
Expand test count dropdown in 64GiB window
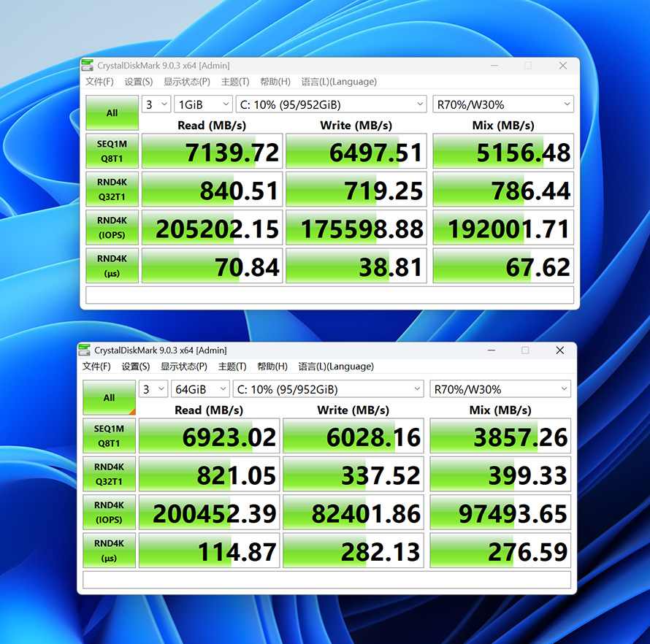coord(153,389)
